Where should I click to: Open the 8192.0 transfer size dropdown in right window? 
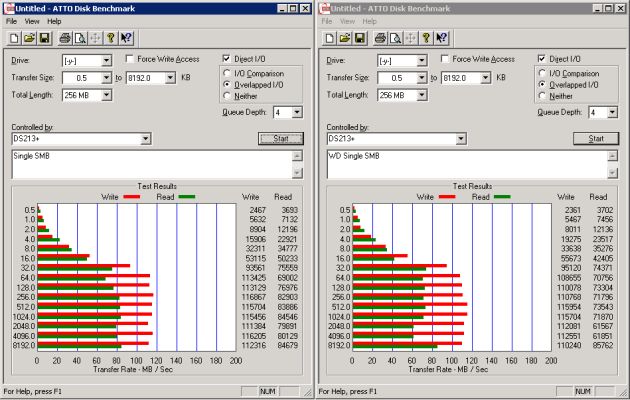click(486, 78)
